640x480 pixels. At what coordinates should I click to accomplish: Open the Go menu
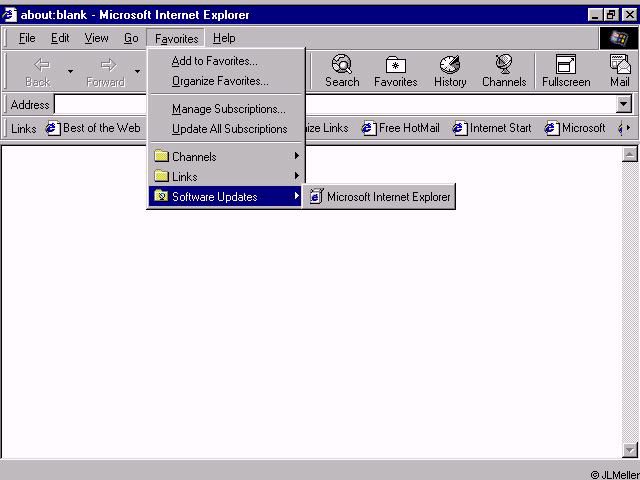[131, 38]
